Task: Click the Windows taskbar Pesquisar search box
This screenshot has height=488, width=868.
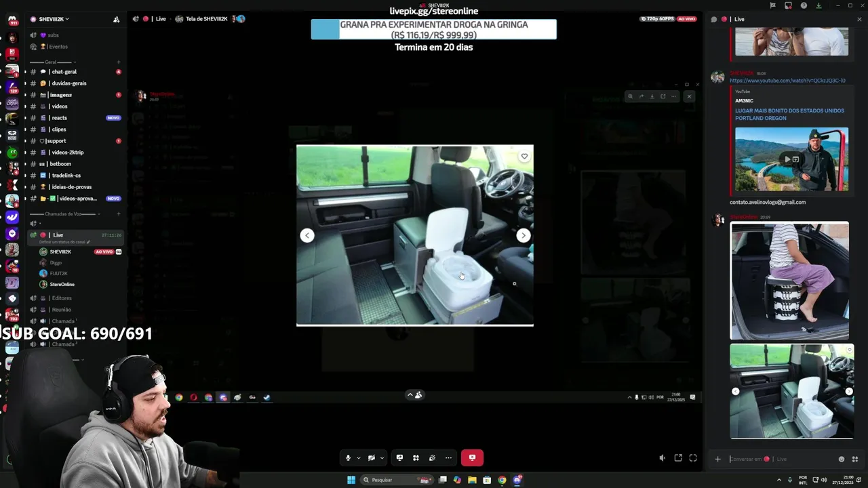Action: [x=397, y=480]
